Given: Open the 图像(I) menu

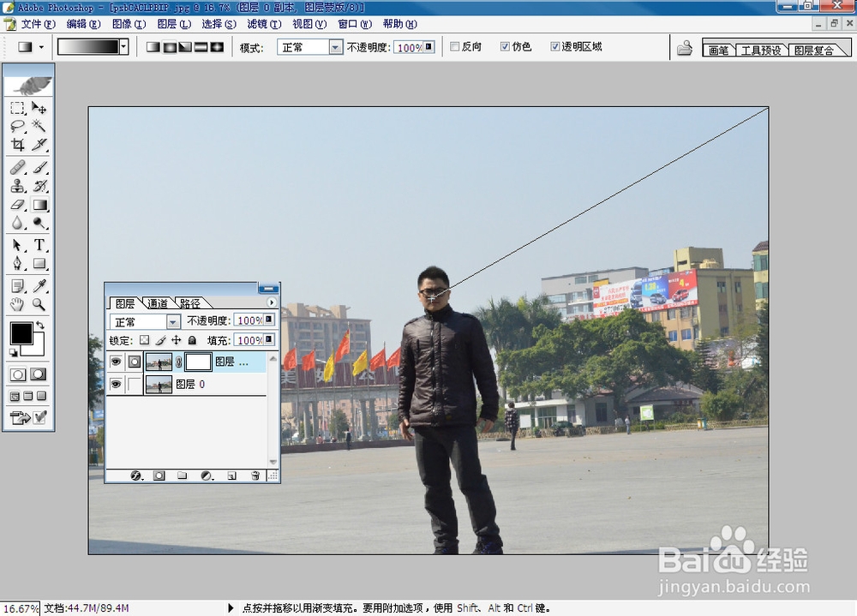Looking at the screenshot, I should 129,24.
